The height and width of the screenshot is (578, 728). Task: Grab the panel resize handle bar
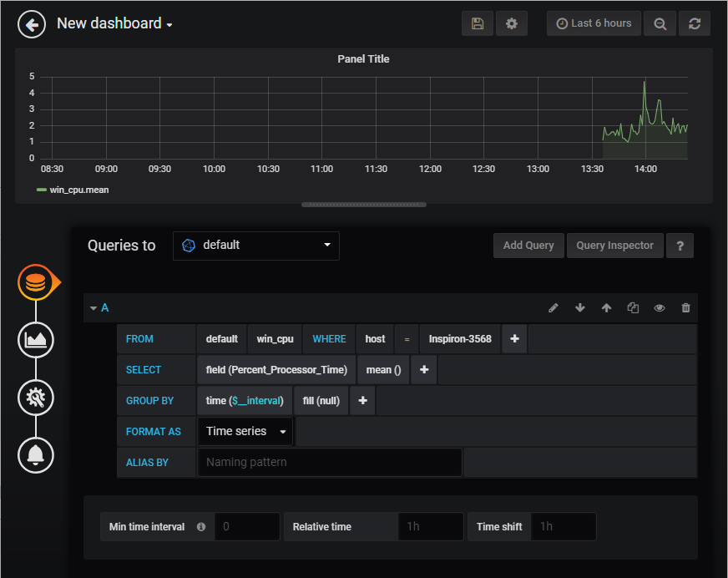363,205
